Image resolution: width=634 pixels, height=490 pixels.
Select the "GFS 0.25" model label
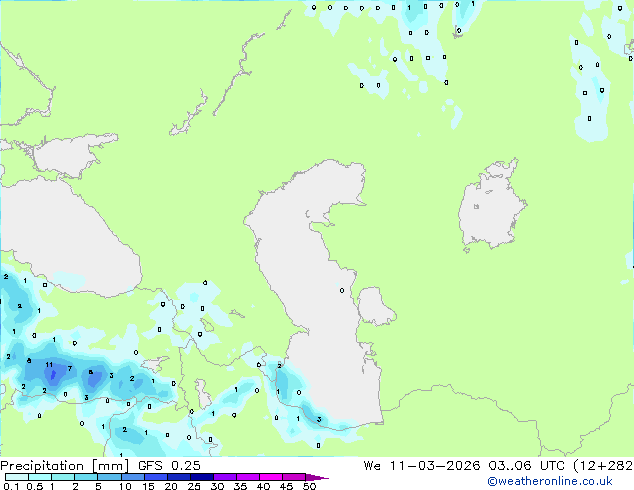169,466
